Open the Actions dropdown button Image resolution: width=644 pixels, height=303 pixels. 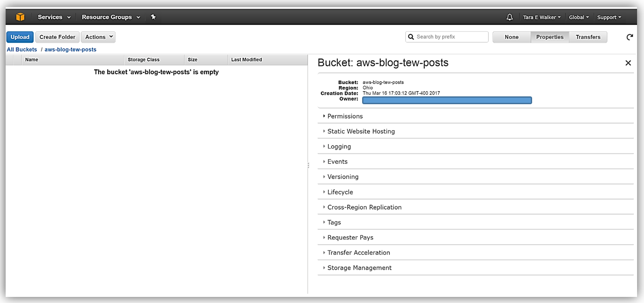point(98,37)
